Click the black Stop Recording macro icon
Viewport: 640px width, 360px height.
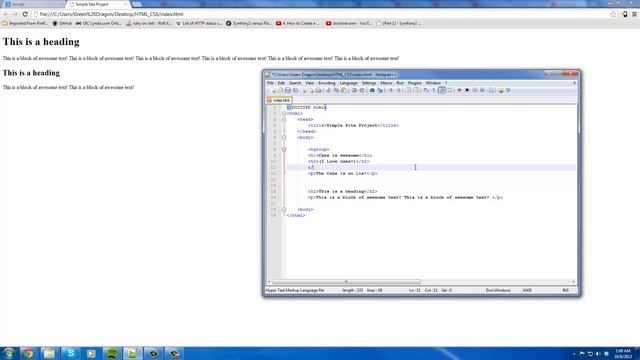pyautogui.click(x=467, y=90)
